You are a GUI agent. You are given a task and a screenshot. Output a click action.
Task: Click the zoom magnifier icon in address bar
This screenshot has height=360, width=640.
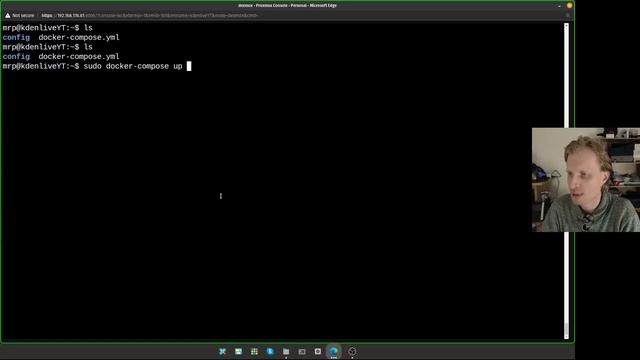567,16
